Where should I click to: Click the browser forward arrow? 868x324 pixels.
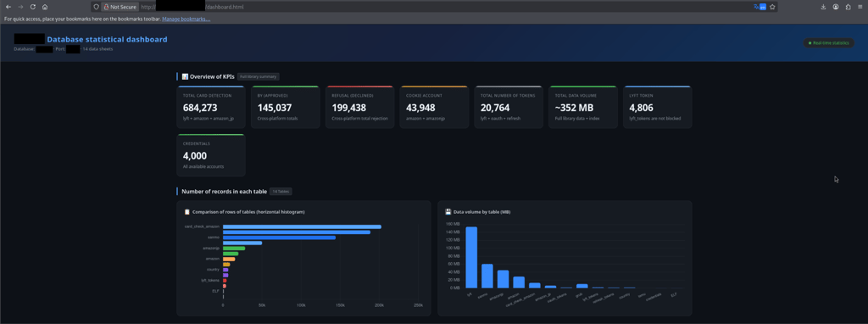pyautogui.click(x=20, y=7)
